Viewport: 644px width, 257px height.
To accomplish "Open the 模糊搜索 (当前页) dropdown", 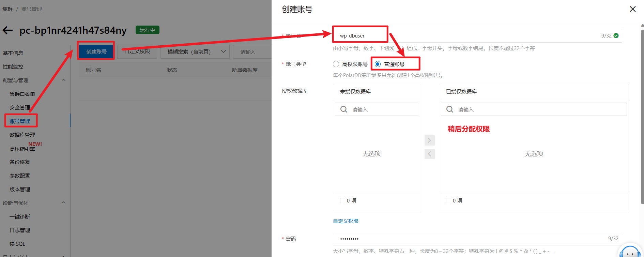I will click(195, 52).
